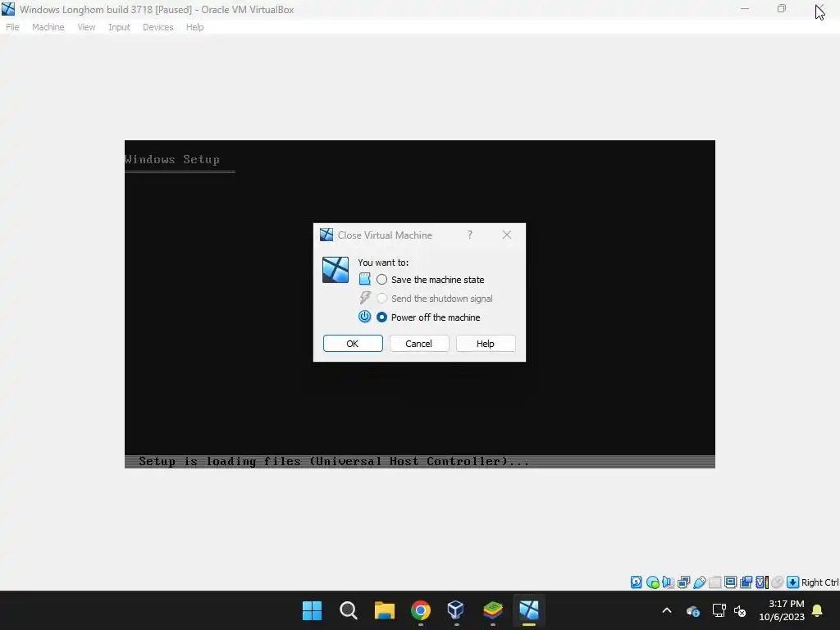Open the USB devices status icon

click(699, 582)
